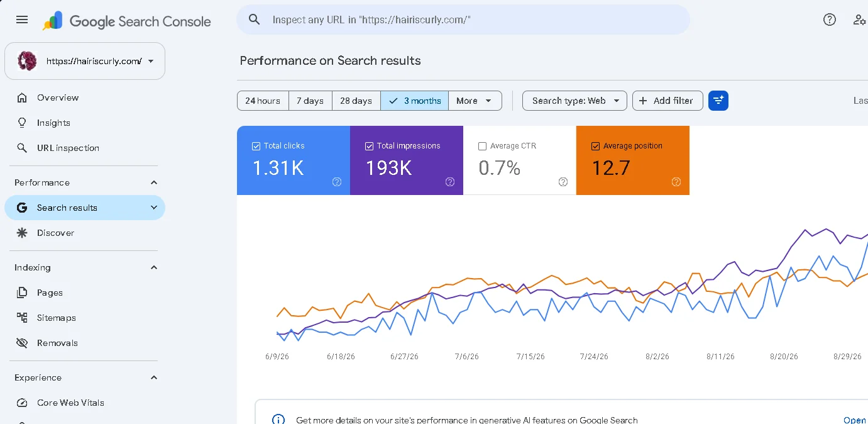This screenshot has height=424, width=868.
Task: Collapse the Experience section
Action: pos(154,377)
